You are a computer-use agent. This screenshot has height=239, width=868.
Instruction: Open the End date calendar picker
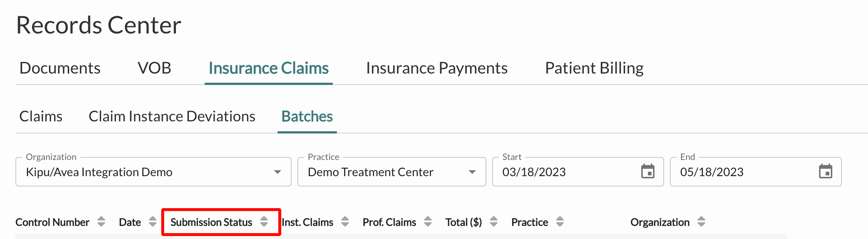pos(825,172)
